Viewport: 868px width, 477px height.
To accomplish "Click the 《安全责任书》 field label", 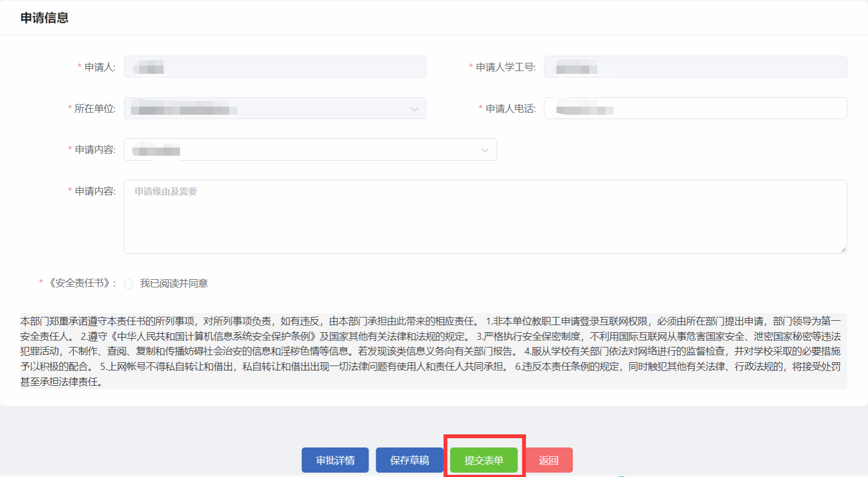I will (82, 283).
